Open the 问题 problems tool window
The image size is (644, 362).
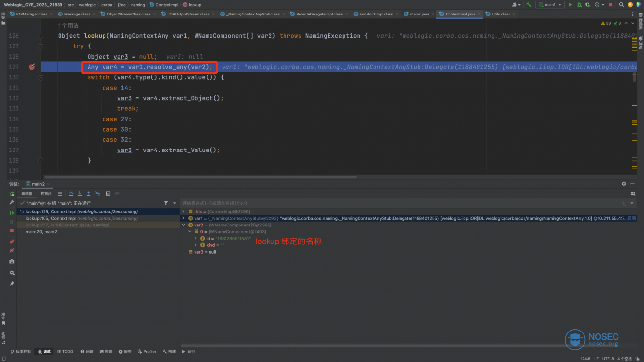click(x=86, y=351)
